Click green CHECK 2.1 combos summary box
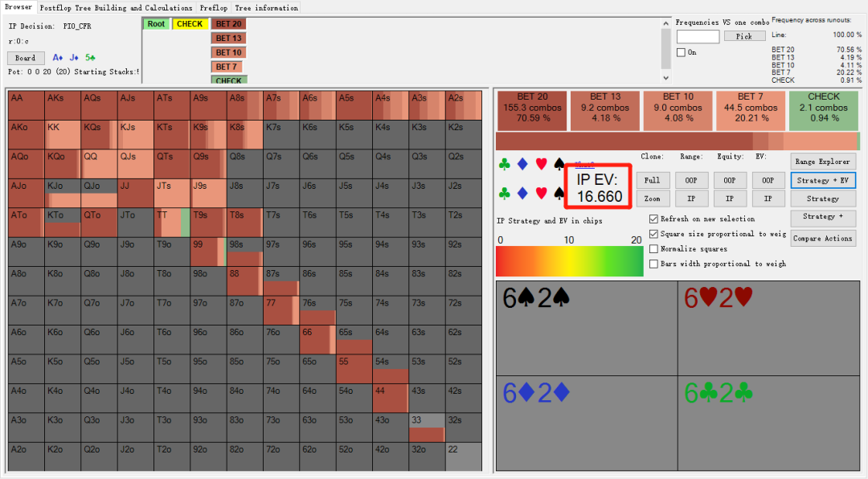The width and height of the screenshot is (868, 479). [x=824, y=111]
